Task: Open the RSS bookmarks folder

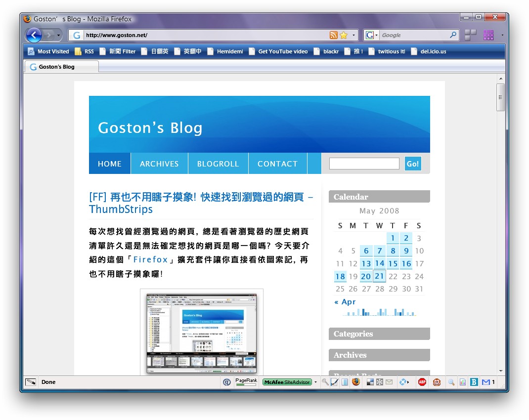Action: 85,51
